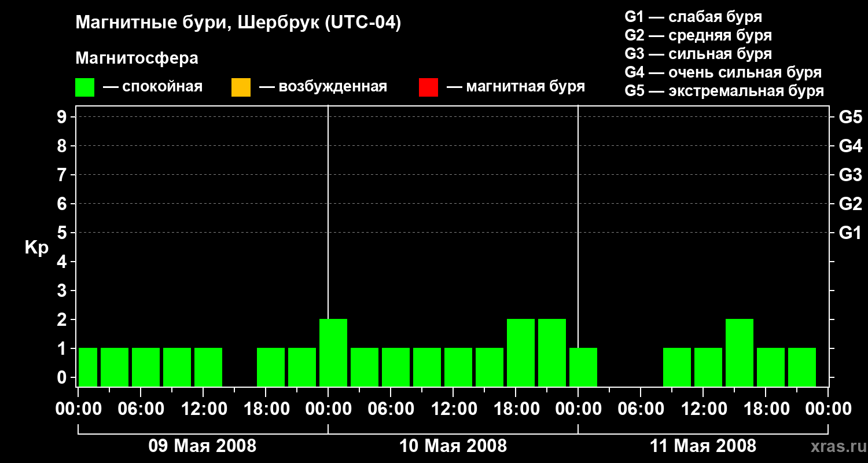Viewport: 868px width, 463px height.
Task: Click the 'G3 — сильная буря' legend text
Action: coord(698,54)
